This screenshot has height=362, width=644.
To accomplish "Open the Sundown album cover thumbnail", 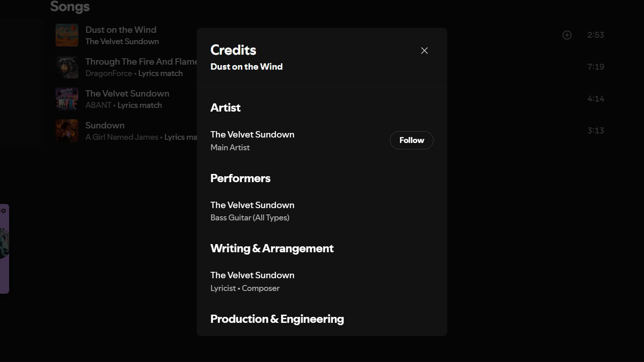I will coord(67,130).
